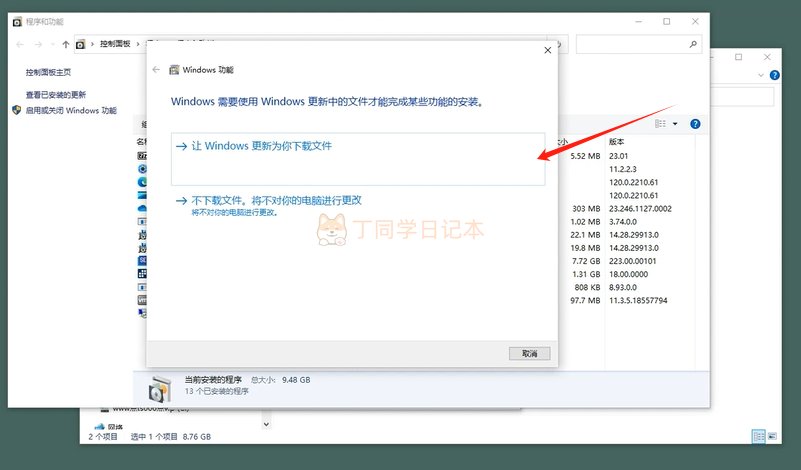
Task: Switch to details view in Explorer status bar
Action: [759, 437]
